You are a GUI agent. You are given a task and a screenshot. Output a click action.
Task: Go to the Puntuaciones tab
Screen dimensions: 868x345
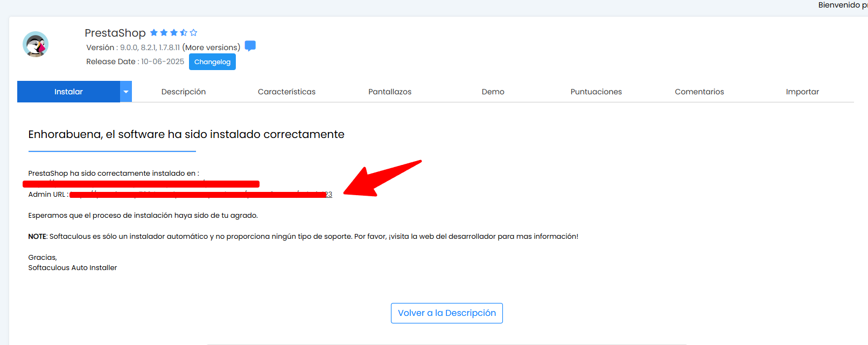click(x=596, y=92)
